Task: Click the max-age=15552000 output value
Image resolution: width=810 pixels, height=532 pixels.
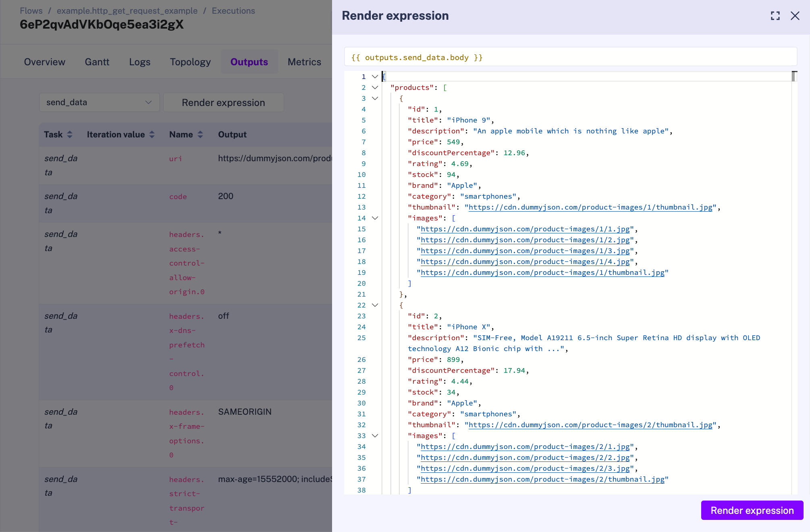Action: [x=275, y=479]
